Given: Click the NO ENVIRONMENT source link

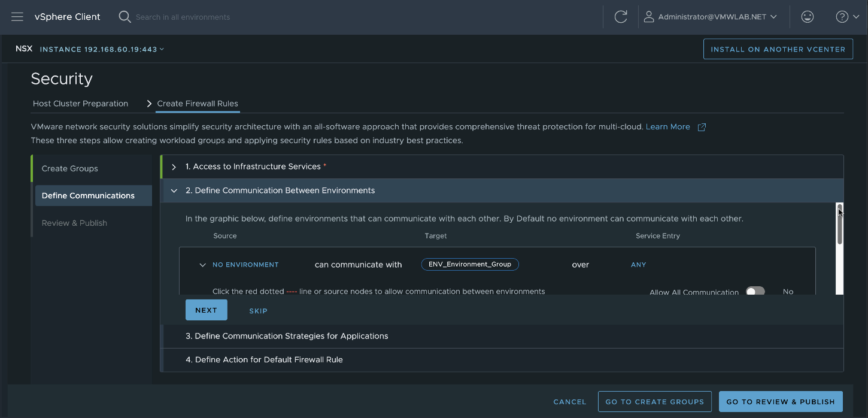Looking at the screenshot, I should (245, 265).
